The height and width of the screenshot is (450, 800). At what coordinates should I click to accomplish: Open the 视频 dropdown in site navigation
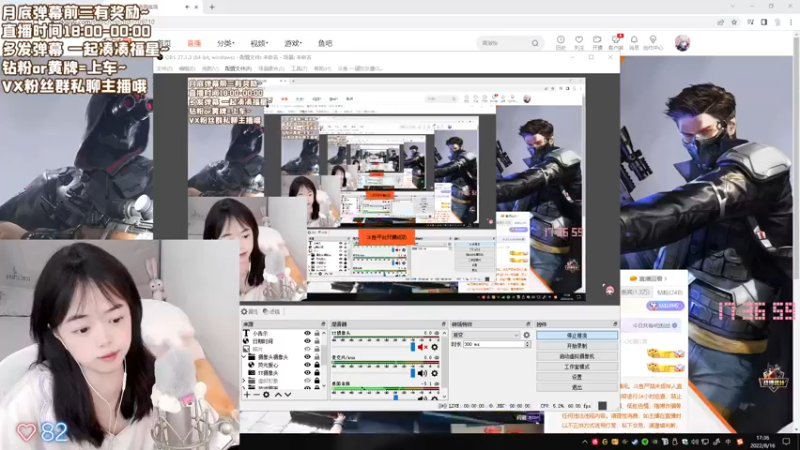pyautogui.click(x=259, y=43)
